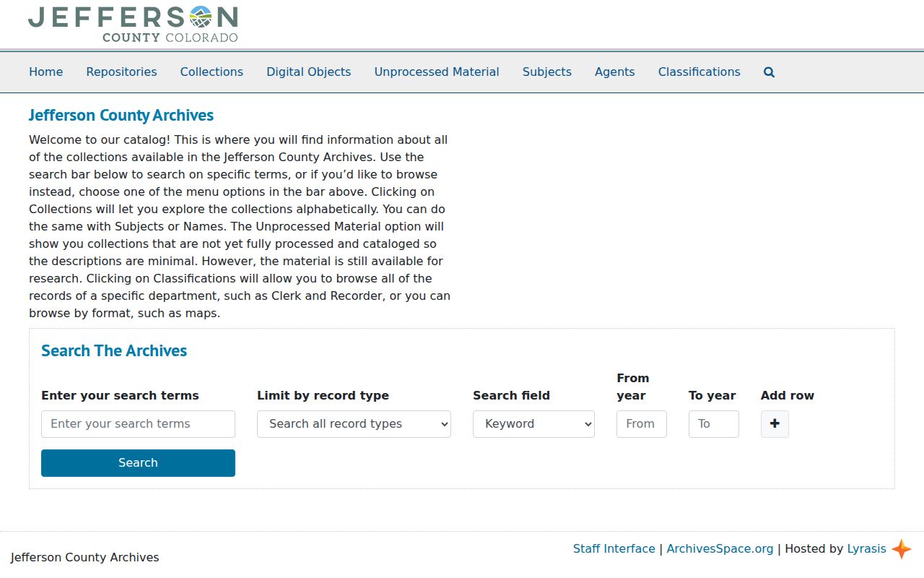Viewport: 924px width, 578px height.
Task: Browse the Classifications page
Action: [x=699, y=72]
